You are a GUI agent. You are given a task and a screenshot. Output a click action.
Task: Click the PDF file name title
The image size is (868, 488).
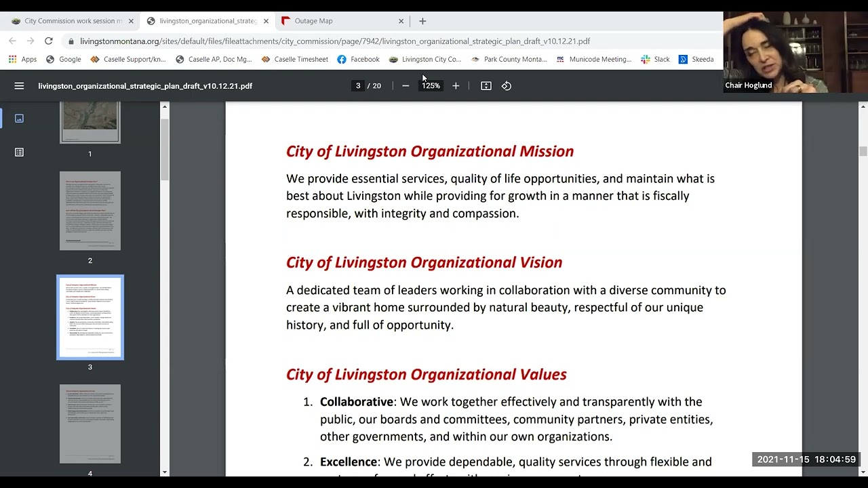(x=145, y=86)
